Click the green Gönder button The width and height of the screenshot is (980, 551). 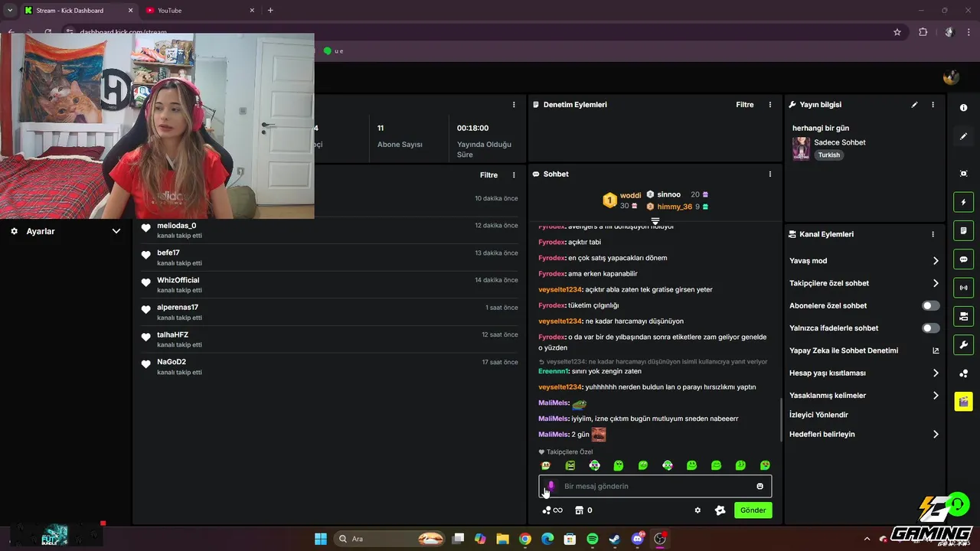point(753,510)
